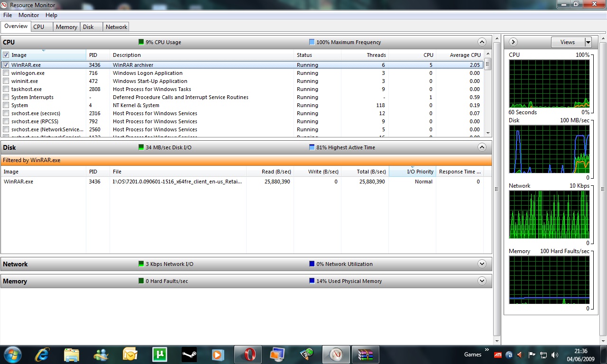Open the Monitor menu

(28, 15)
